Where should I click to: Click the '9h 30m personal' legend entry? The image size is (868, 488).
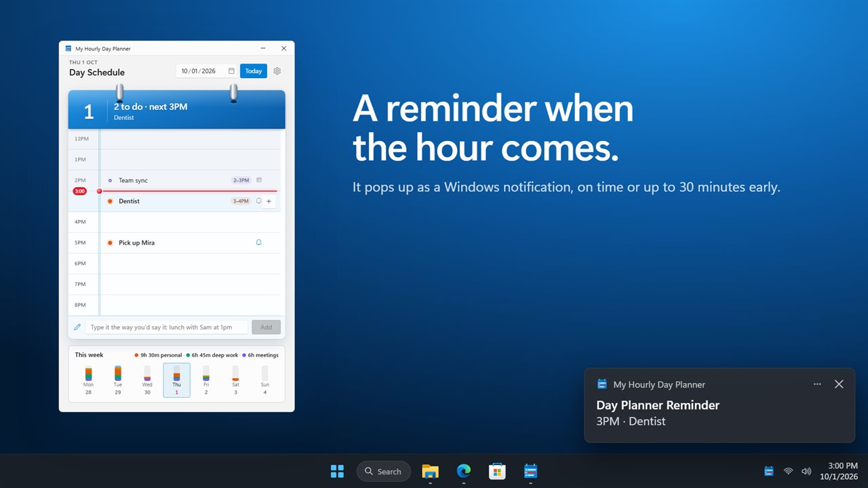(x=159, y=355)
